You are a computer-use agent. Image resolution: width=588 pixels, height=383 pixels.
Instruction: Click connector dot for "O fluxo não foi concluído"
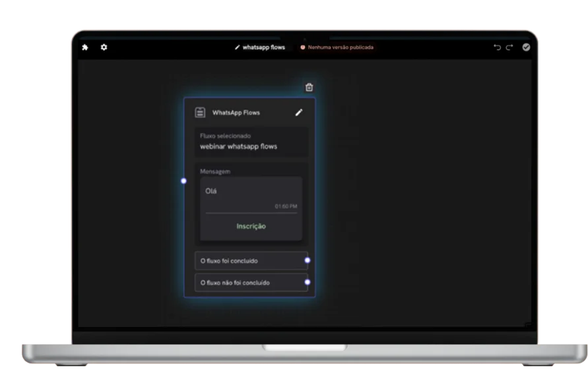coord(308,282)
